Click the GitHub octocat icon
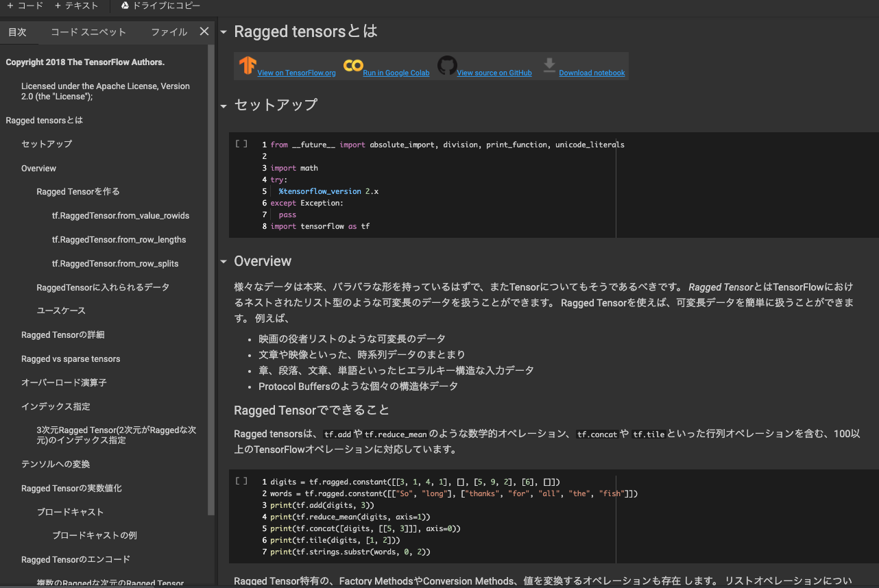Screen dimensions: 879x588 447,66
